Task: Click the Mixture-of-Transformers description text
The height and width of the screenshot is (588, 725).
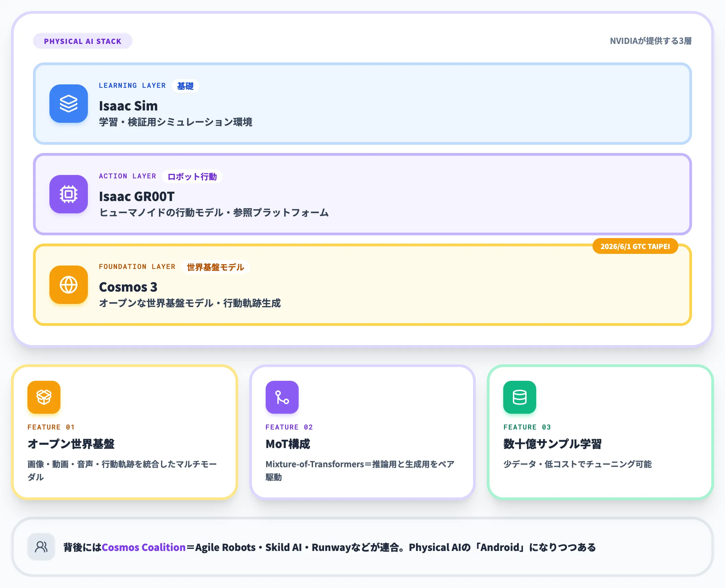Action: pos(360,470)
